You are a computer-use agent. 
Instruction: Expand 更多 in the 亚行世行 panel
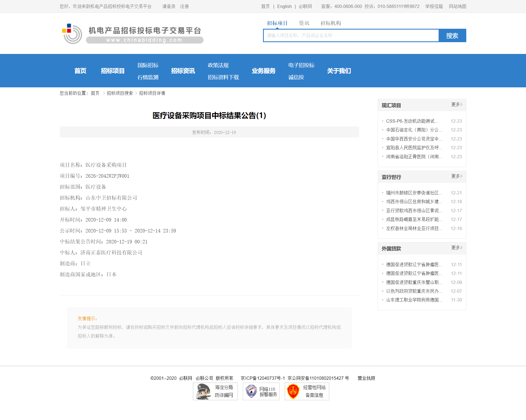456,176
